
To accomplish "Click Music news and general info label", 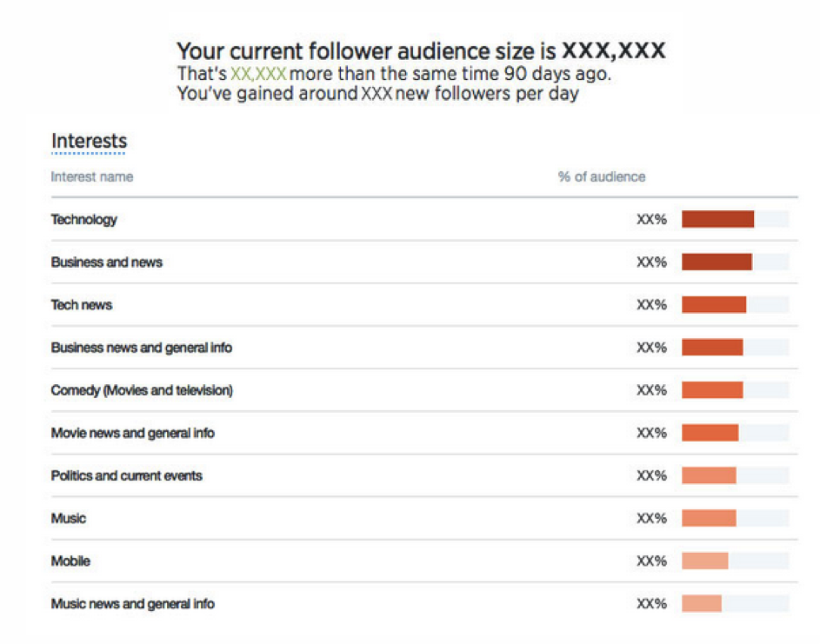I will pos(132,603).
